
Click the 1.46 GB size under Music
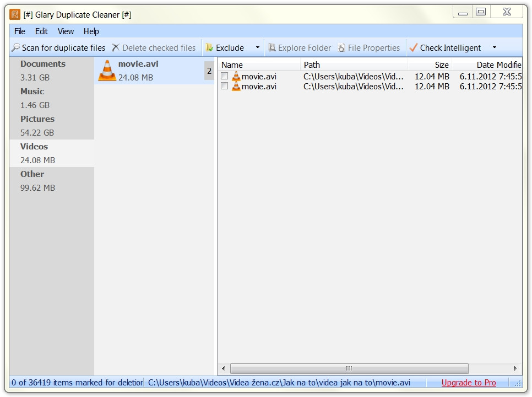[x=35, y=105]
